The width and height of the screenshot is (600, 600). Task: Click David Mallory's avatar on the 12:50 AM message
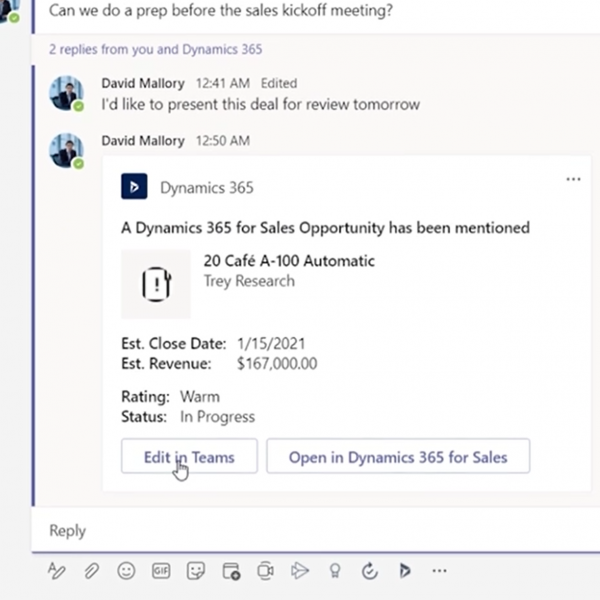(x=67, y=150)
